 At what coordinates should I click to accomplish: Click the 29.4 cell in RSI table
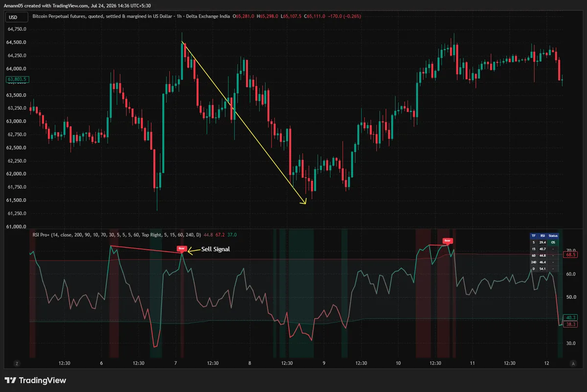(x=542, y=242)
